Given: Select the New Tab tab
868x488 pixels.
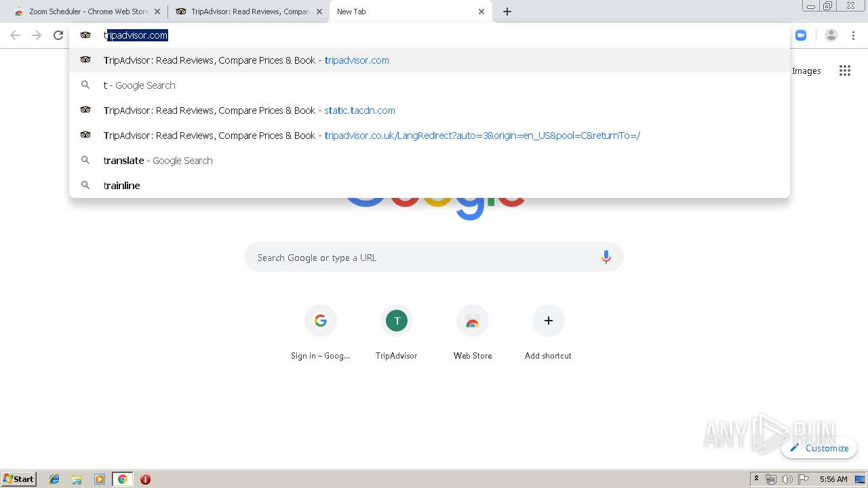Looking at the screenshot, I should (410, 12).
